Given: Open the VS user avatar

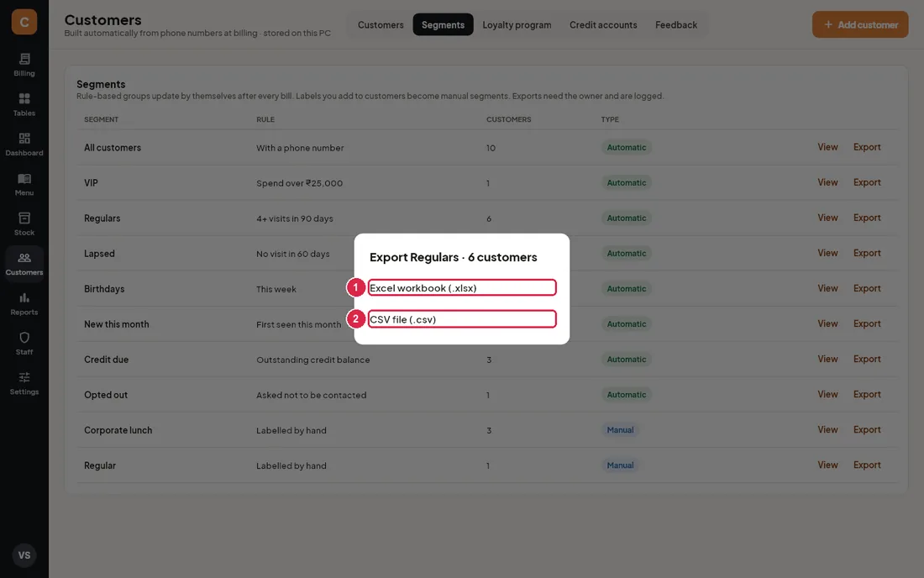Looking at the screenshot, I should (x=24, y=555).
